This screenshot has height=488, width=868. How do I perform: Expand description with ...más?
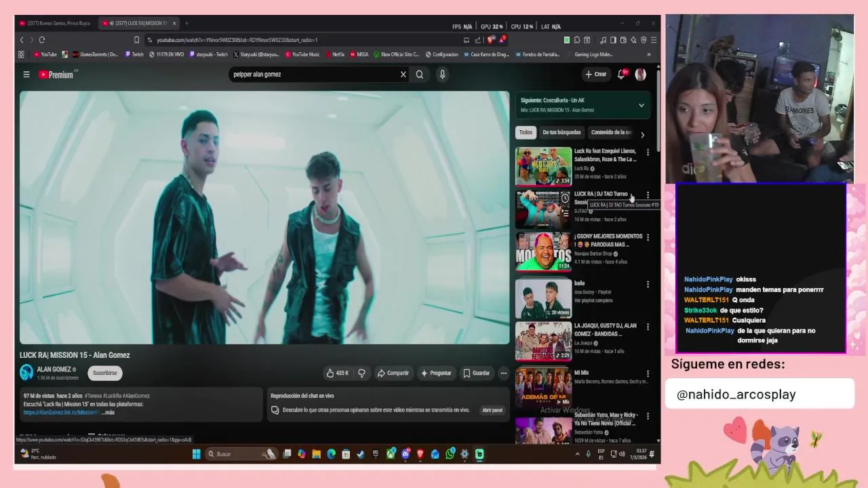(x=108, y=412)
